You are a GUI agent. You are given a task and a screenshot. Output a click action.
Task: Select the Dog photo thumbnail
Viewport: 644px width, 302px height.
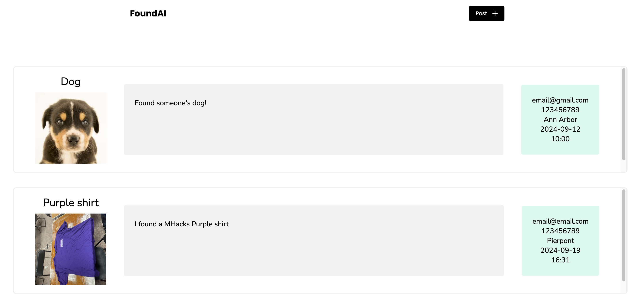tap(71, 128)
